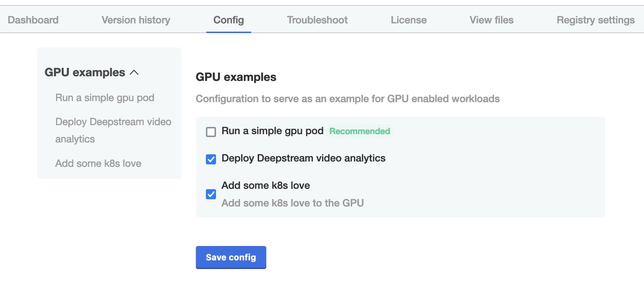
Task: Open the Version history tab
Action: 136,20
